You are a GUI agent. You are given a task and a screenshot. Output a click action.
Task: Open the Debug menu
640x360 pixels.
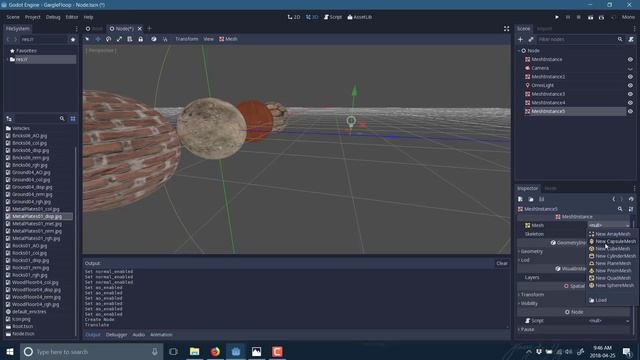point(53,17)
